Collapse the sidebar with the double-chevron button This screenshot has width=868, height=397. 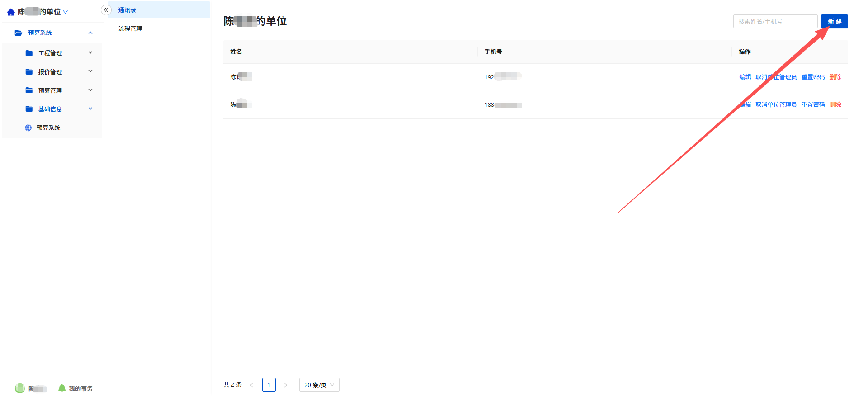(106, 10)
